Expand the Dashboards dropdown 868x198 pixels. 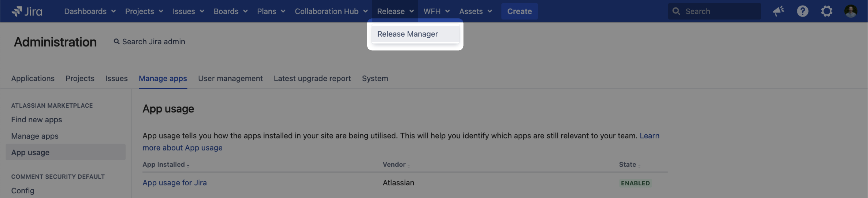(x=90, y=12)
